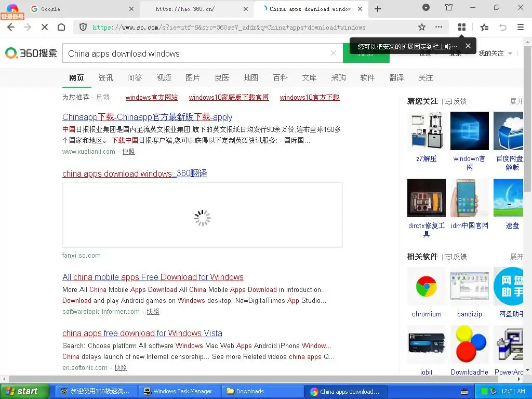Viewport: 532px width, 399px height.
Task: Open the iobit software thumbnail
Action: (x=427, y=344)
